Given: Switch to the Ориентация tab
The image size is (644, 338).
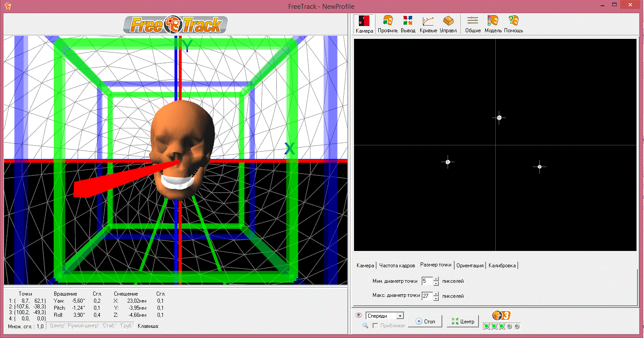Looking at the screenshot, I should 470,266.
